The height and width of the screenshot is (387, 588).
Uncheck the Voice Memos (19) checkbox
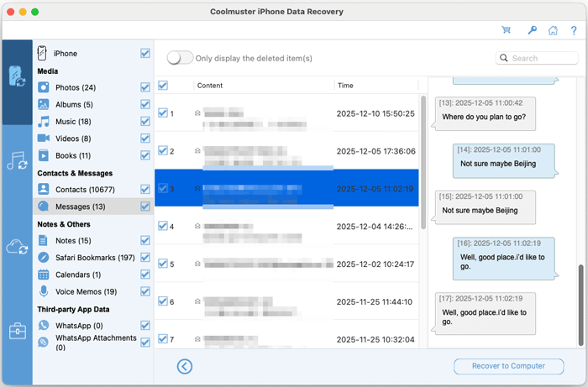[145, 291]
